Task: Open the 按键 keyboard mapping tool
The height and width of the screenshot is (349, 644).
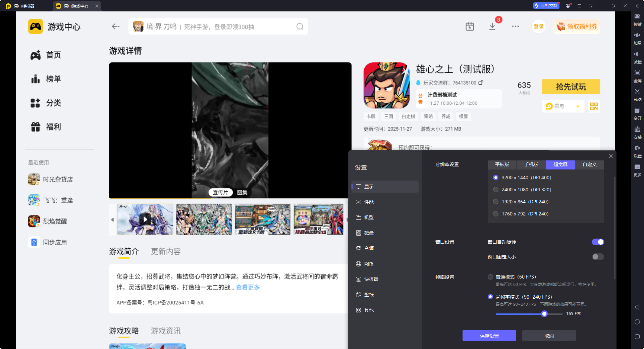Action: pos(637,20)
